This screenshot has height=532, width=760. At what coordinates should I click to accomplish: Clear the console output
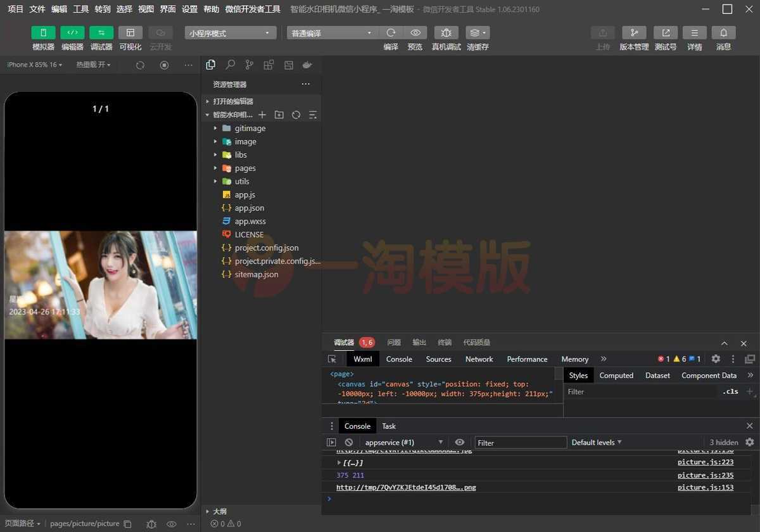(349, 442)
